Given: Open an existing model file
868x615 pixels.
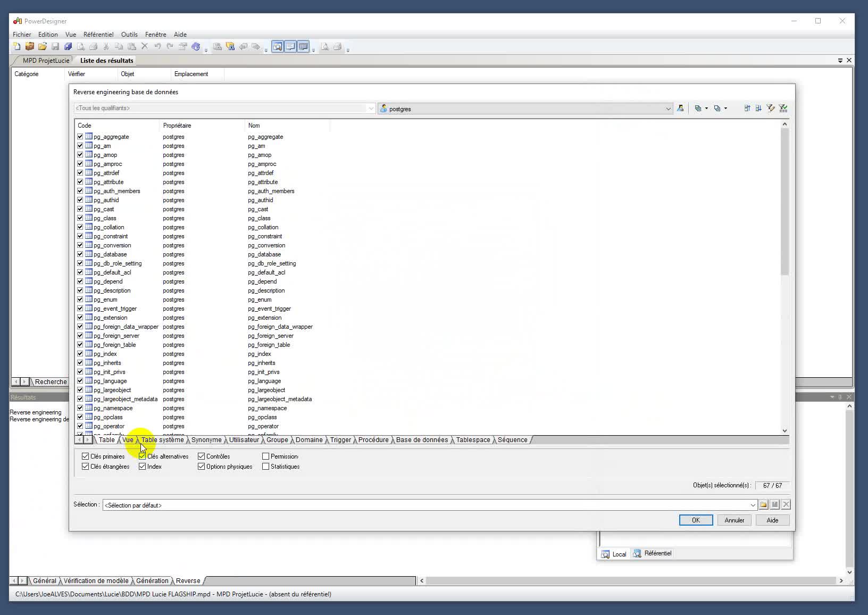Looking at the screenshot, I should point(43,46).
